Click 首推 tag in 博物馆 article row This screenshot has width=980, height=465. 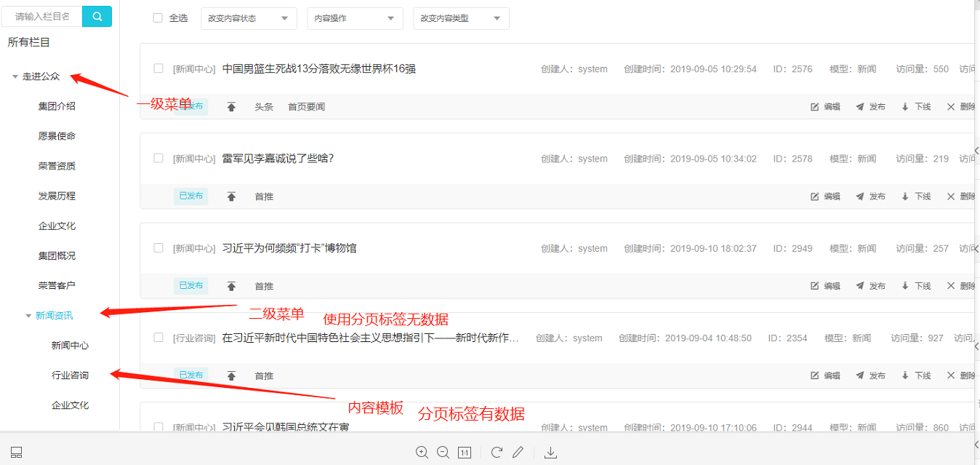coord(264,286)
